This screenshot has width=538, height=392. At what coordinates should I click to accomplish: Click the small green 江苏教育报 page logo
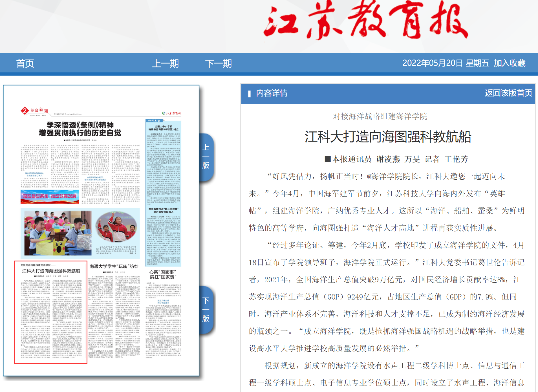point(171,113)
